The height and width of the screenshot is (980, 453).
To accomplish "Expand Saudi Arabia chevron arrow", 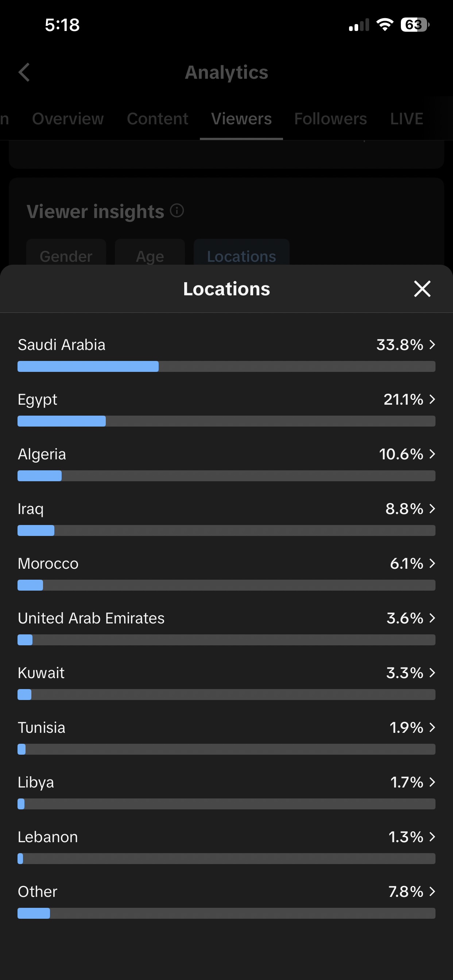I will pyautogui.click(x=432, y=345).
